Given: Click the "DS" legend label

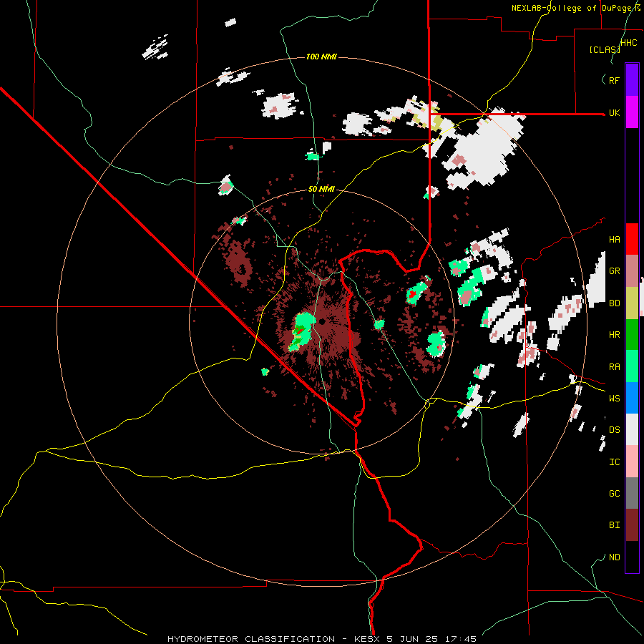Looking at the screenshot, I should click(614, 430).
